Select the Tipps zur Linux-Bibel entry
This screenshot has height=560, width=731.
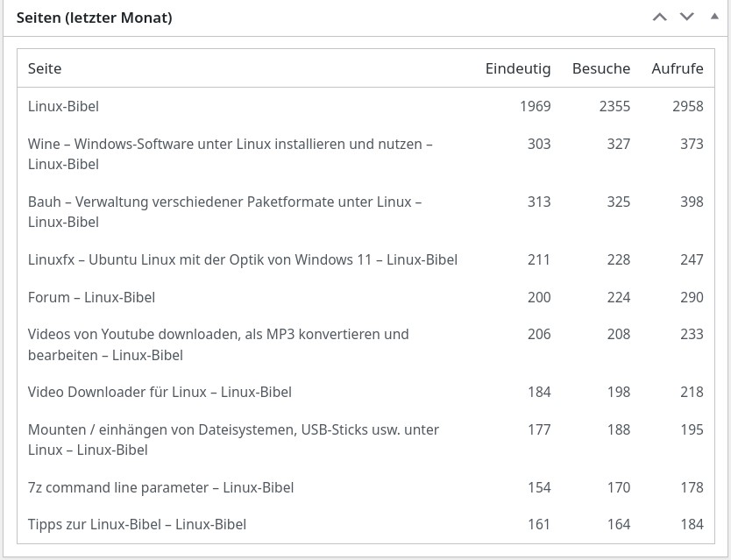(x=137, y=524)
